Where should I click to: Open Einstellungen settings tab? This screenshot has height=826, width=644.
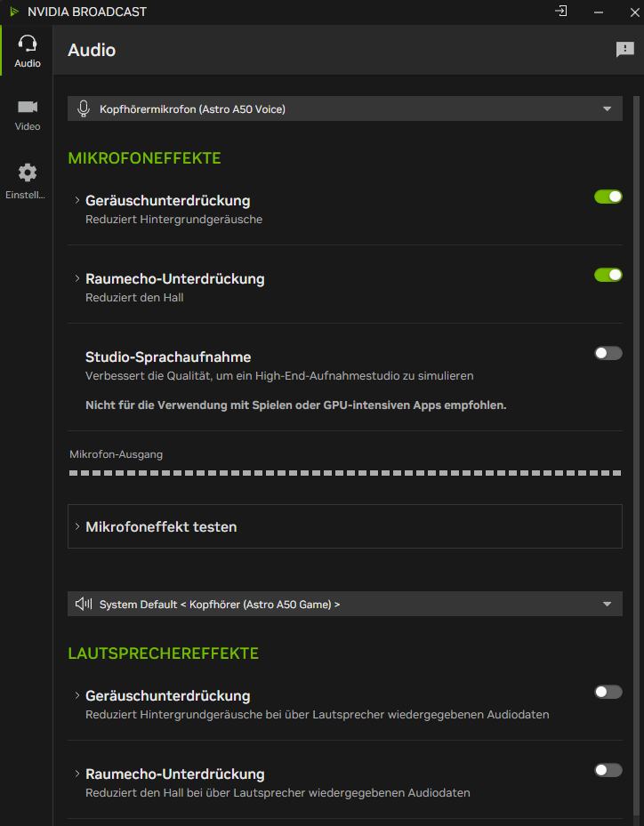click(27, 181)
